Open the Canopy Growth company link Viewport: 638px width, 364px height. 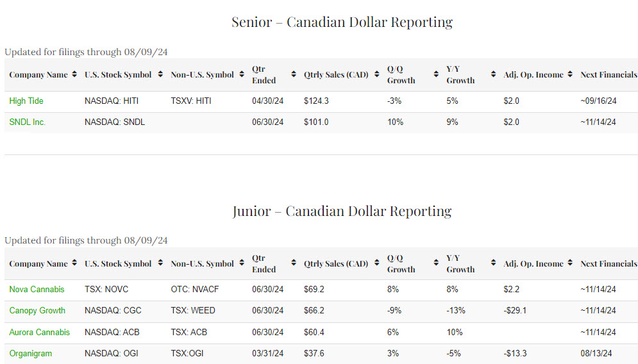click(x=37, y=311)
